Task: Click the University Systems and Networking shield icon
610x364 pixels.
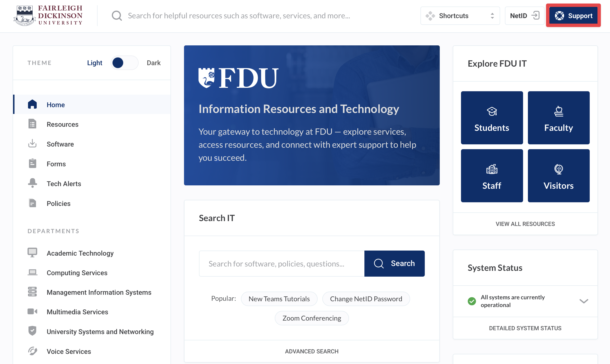Action: tap(32, 331)
